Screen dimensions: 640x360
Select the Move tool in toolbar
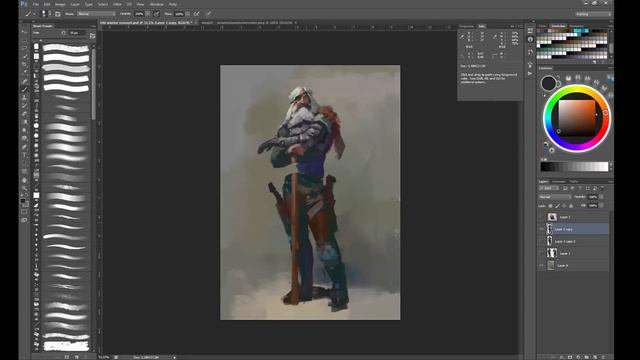click(24, 32)
